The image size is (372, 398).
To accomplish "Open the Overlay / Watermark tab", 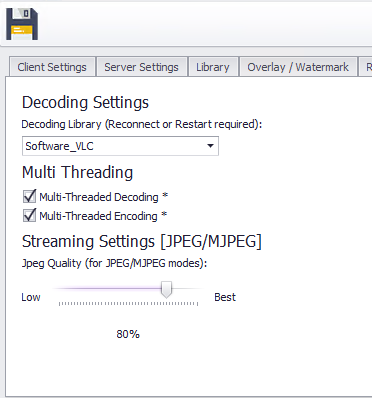I will click(x=298, y=67).
